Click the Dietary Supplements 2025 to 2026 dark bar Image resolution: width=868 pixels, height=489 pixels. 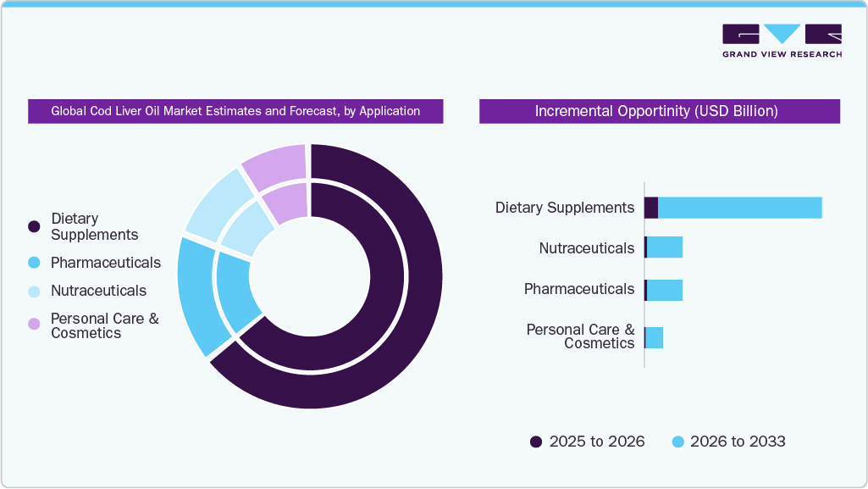(x=651, y=208)
